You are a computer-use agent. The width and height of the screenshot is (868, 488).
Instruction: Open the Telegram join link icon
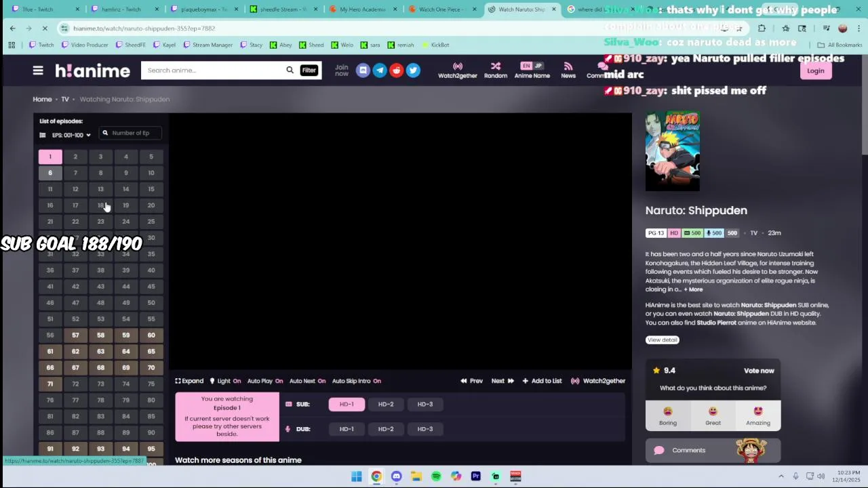(x=380, y=70)
